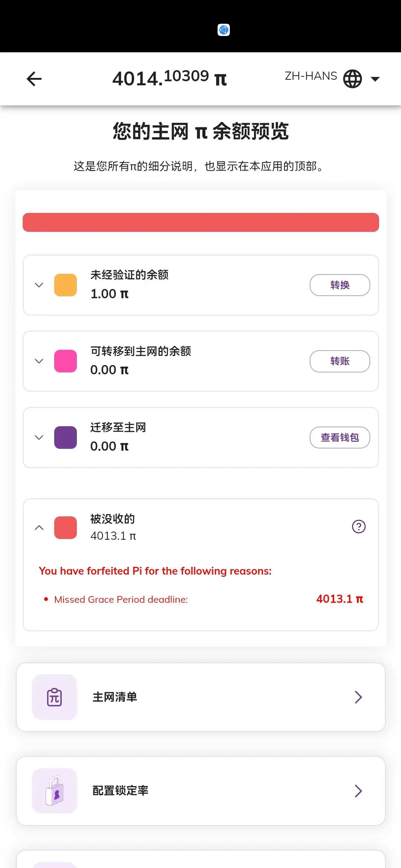The height and width of the screenshot is (868, 401).
Task: Collapse the 被没收的 forfeited section
Action: click(39, 527)
